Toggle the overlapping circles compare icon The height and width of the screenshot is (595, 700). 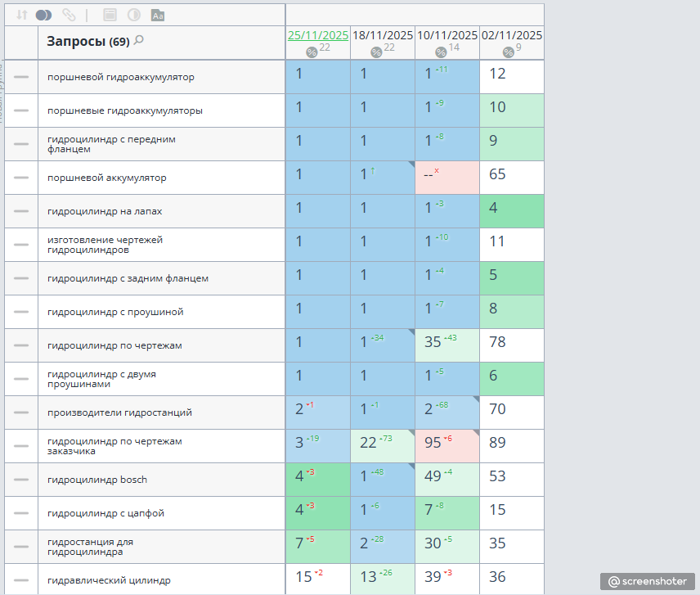click(x=44, y=16)
